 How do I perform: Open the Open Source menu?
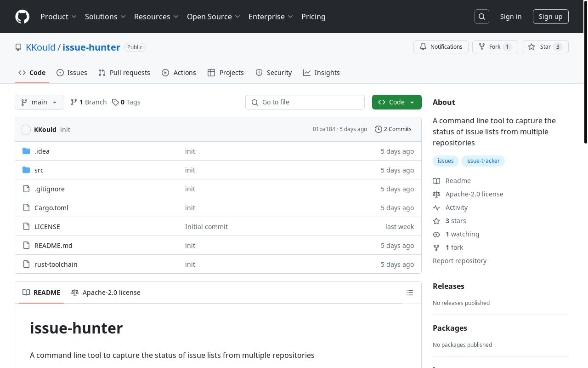[213, 17]
